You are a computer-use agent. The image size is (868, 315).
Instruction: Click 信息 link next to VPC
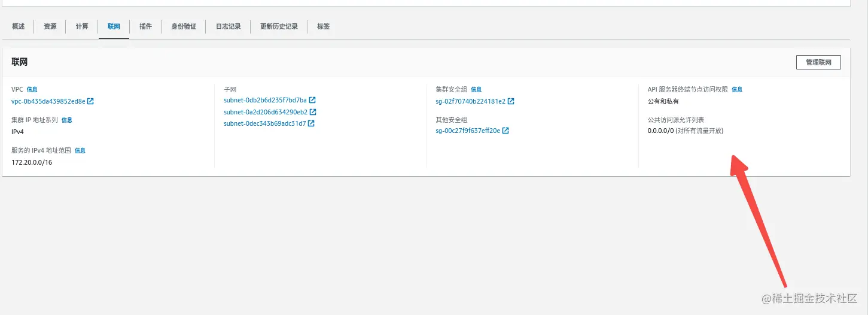(x=32, y=89)
